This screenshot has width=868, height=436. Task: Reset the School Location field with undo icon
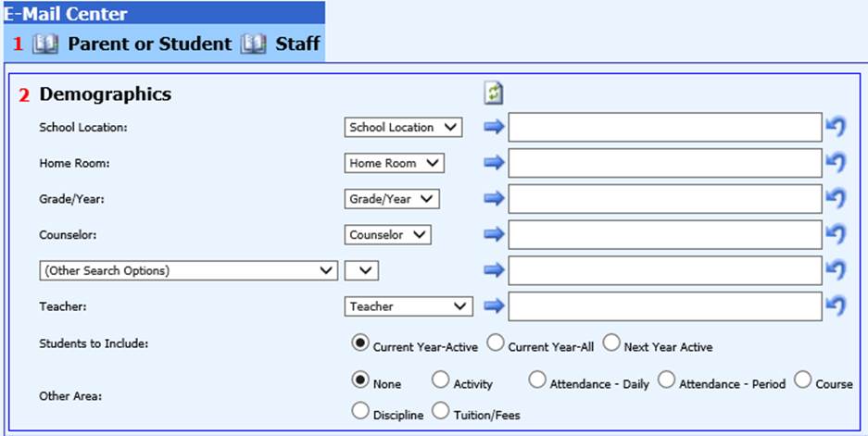coord(836,128)
